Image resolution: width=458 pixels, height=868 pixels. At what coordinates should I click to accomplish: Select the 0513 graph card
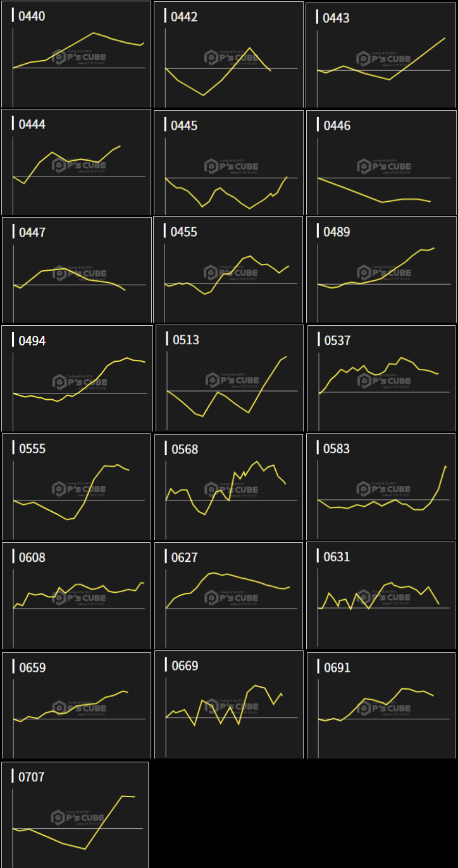point(230,379)
